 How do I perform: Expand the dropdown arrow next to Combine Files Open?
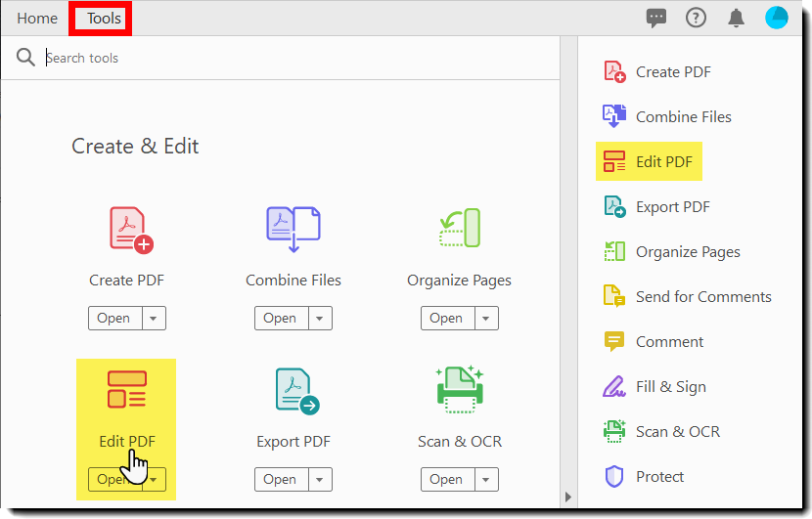tap(320, 319)
